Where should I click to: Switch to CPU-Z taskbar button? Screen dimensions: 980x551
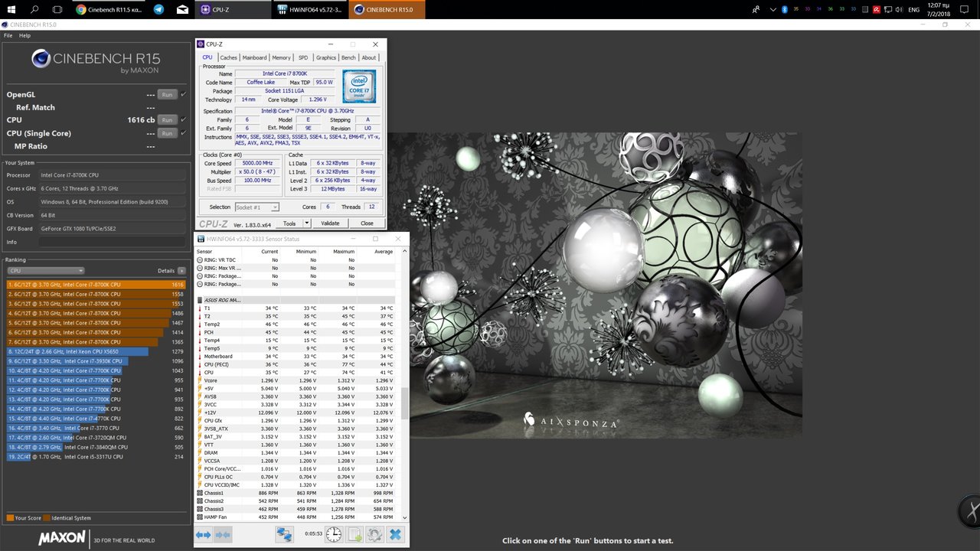(x=232, y=9)
